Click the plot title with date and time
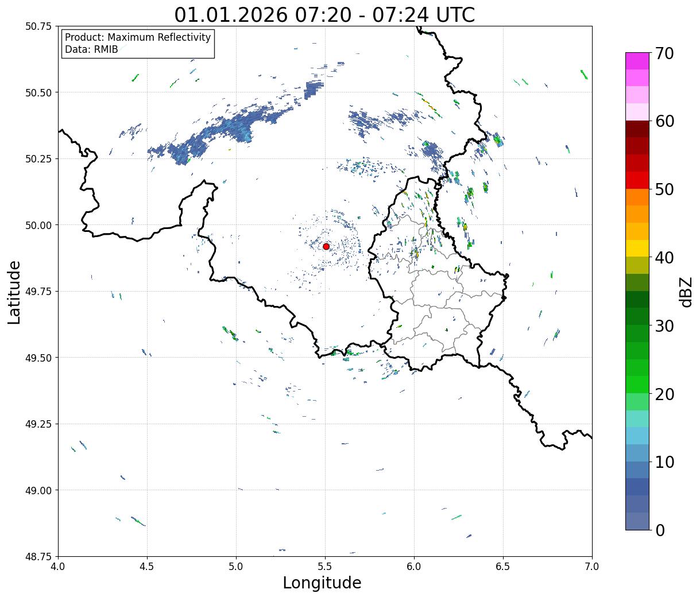 [324, 15]
